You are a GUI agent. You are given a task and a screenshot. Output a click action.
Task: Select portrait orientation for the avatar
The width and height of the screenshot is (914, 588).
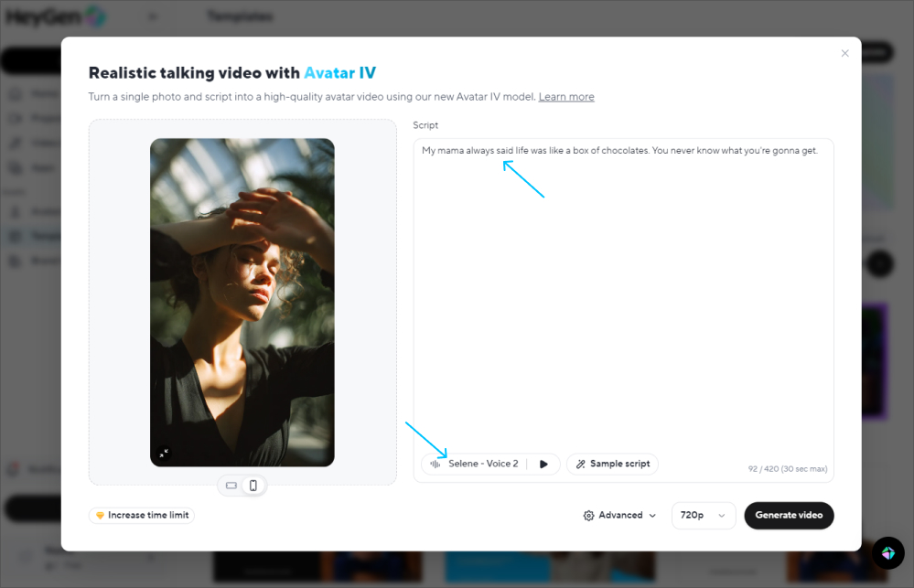tap(253, 486)
